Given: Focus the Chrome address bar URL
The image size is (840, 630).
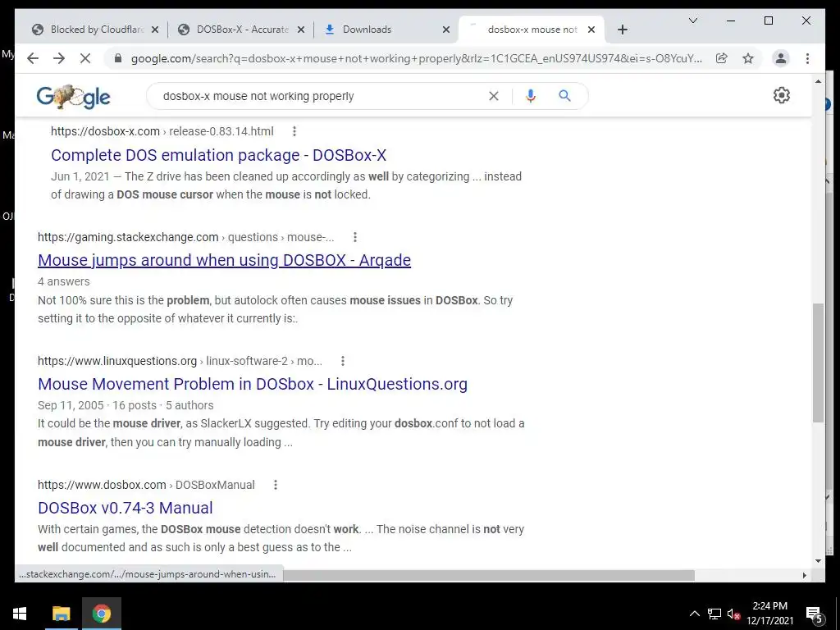Looking at the screenshot, I should tap(416, 58).
